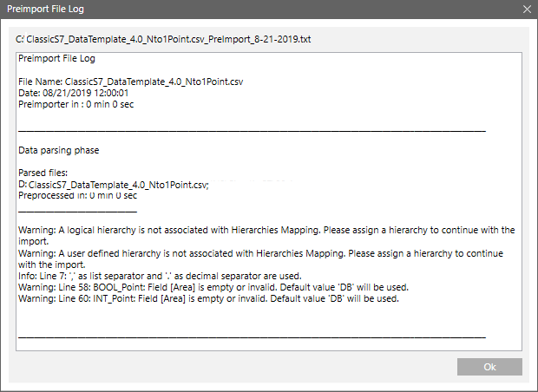Click the Preimport File Log title bar

pos(217,9)
